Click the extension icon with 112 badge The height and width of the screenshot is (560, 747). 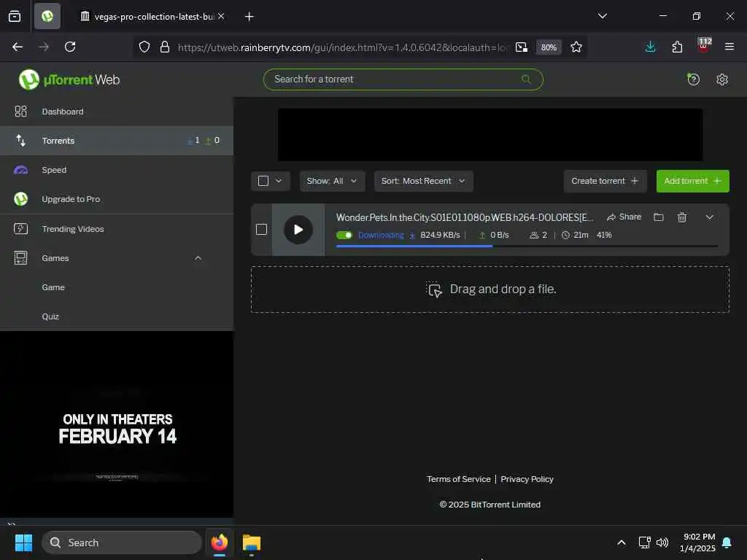(x=703, y=46)
